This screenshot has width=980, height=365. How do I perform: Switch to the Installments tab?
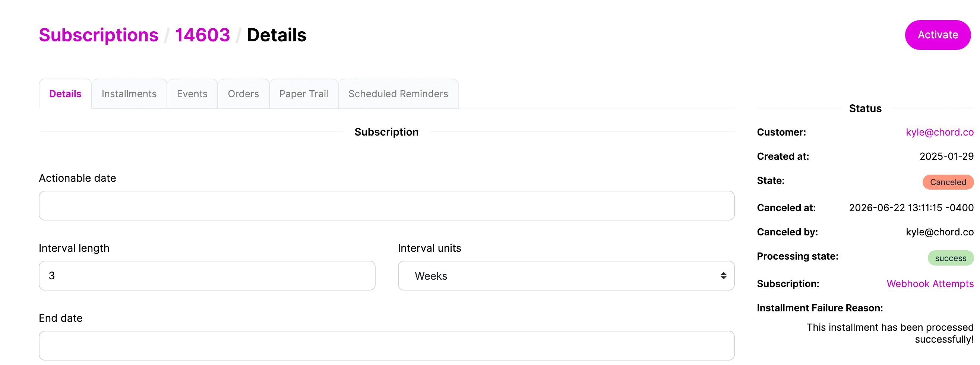[x=129, y=94]
